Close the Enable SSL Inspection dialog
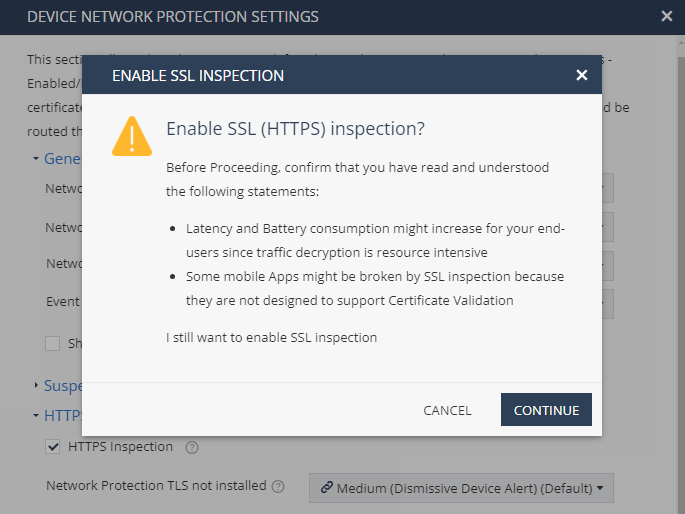This screenshot has height=514, width=685. point(581,75)
